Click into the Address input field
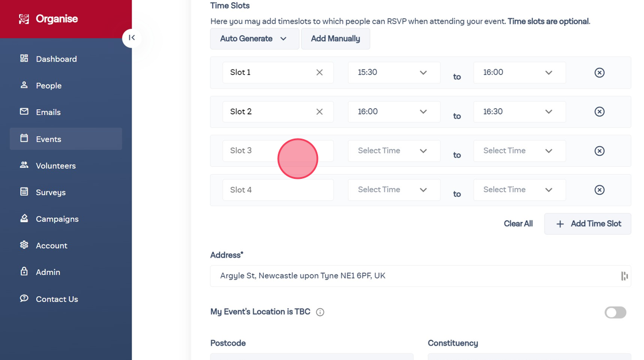 click(414, 276)
